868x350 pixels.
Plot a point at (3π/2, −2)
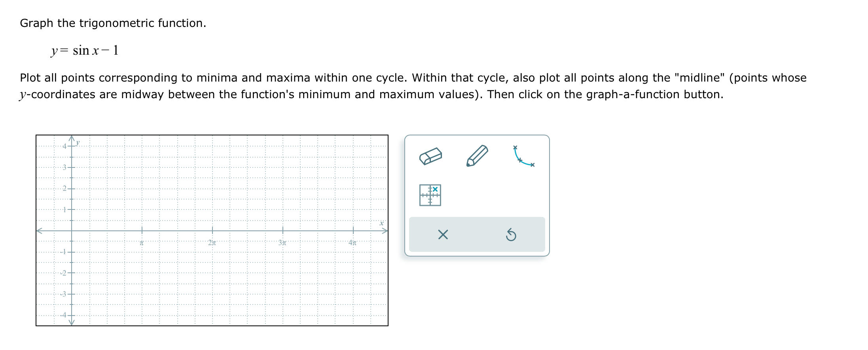click(x=177, y=273)
